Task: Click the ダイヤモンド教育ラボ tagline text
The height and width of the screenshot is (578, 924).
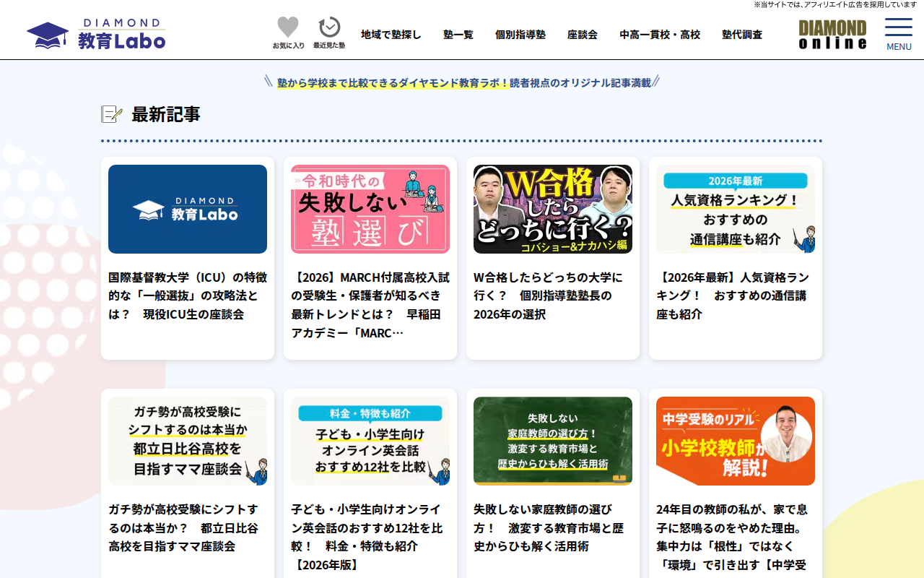Action: coord(463,82)
